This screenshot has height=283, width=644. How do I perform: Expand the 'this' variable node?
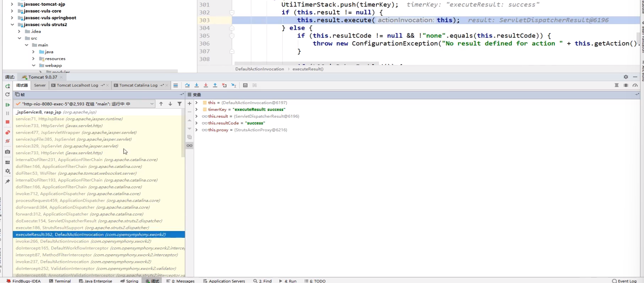click(x=196, y=103)
